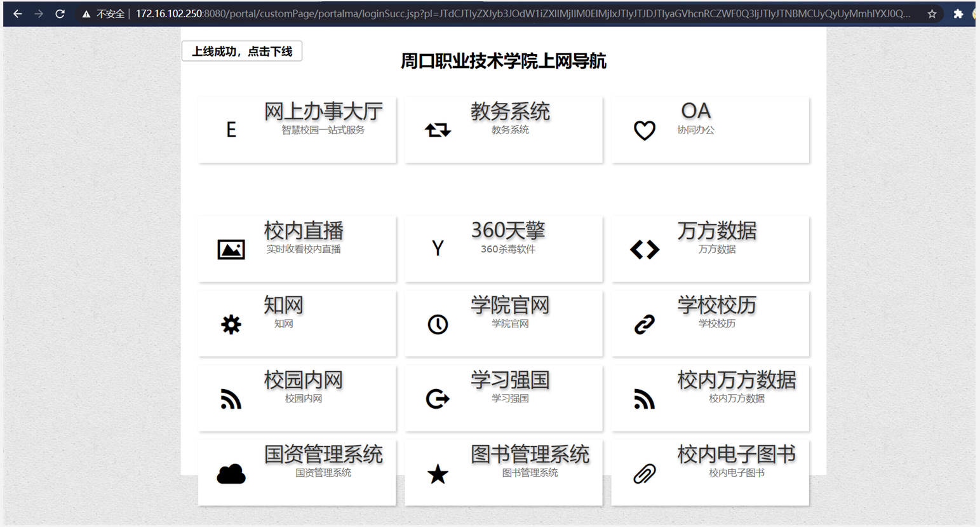Click the paperclip icon for 校内电子图书
Image resolution: width=980 pixels, height=527 pixels.
click(645, 474)
